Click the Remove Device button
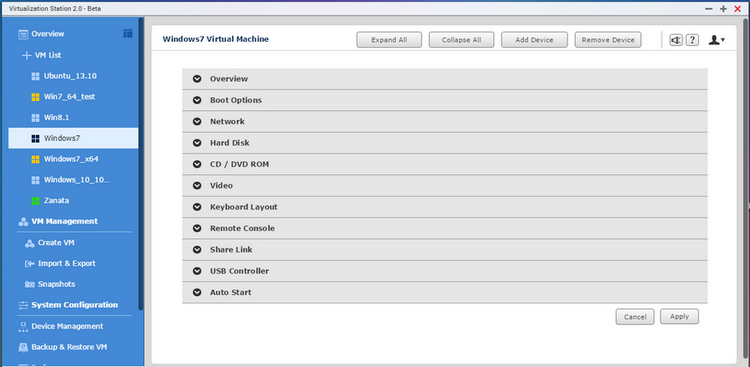This screenshot has height=367, width=750. coord(608,40)
